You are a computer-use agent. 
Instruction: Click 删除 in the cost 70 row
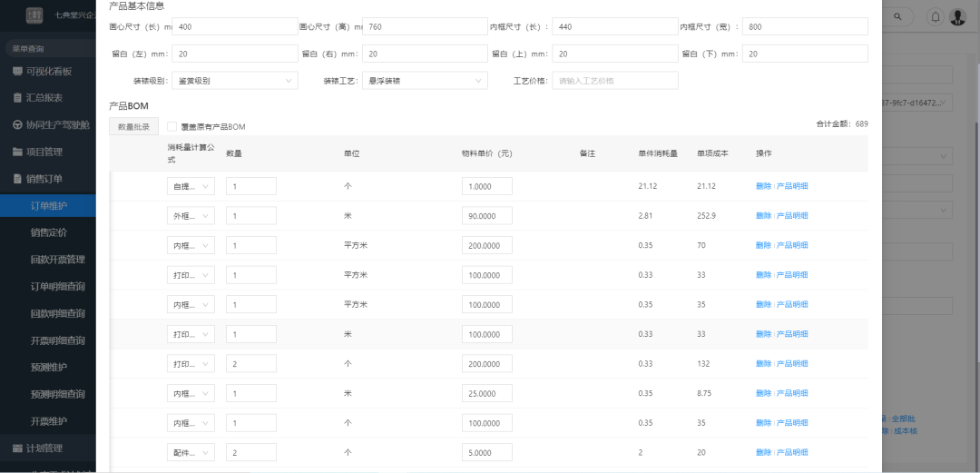coord(763,245)
